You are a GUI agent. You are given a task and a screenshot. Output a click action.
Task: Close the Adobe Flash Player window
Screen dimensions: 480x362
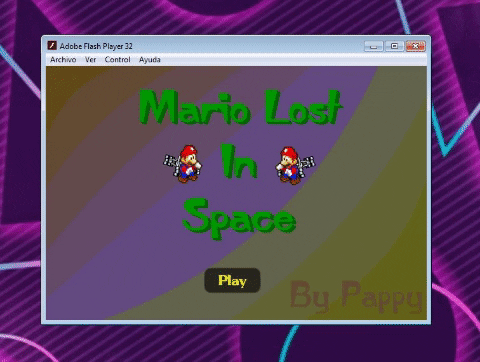pyautogui.click(x=415, y=46)
